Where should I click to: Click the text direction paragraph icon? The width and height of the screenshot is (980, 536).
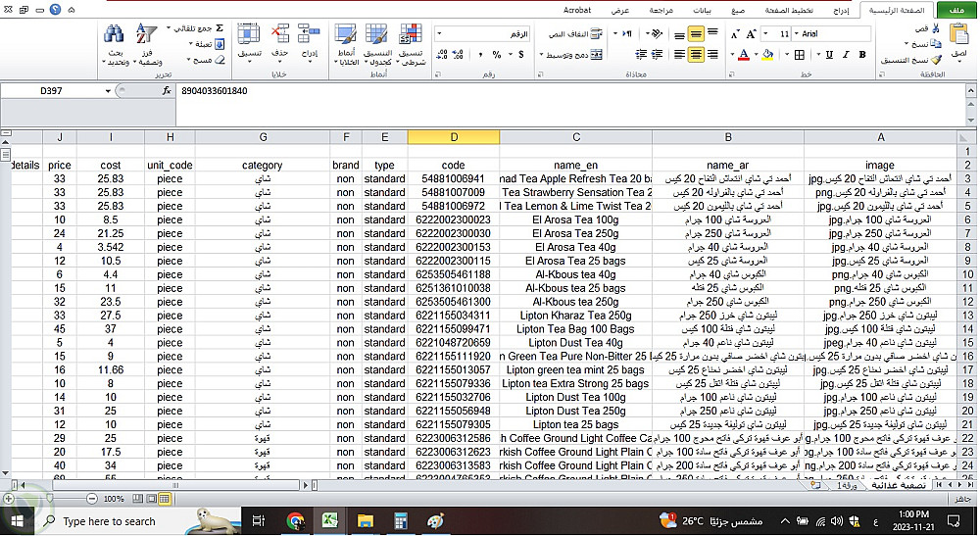pos(627,33)
